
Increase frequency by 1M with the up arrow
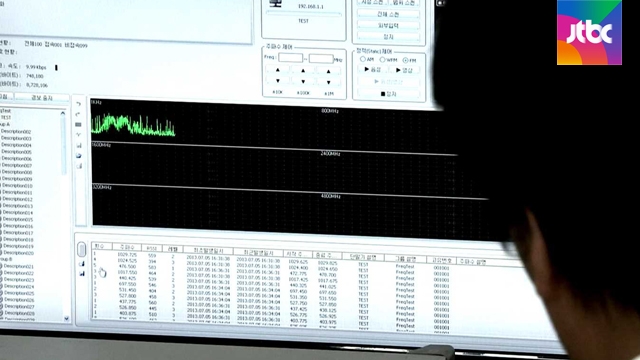pyautogui.click(x=329, y=71)
